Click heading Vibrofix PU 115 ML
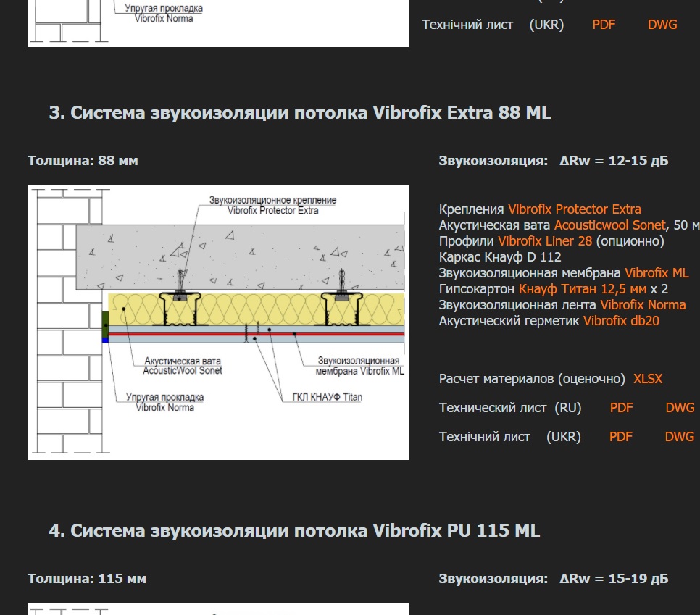The height and width of the screenshot is (615, 700). click(x=294, y=531)
